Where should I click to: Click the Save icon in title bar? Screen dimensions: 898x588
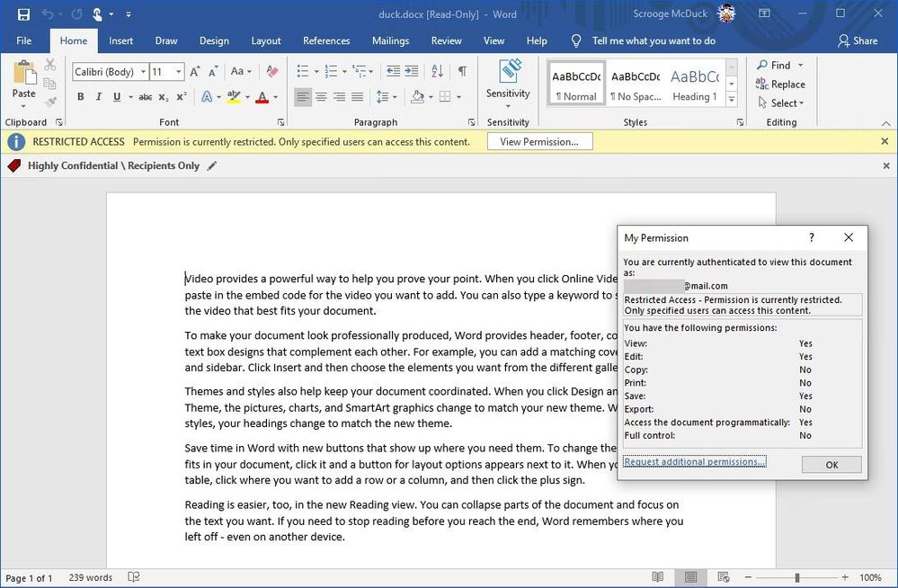tap(23, 14)
